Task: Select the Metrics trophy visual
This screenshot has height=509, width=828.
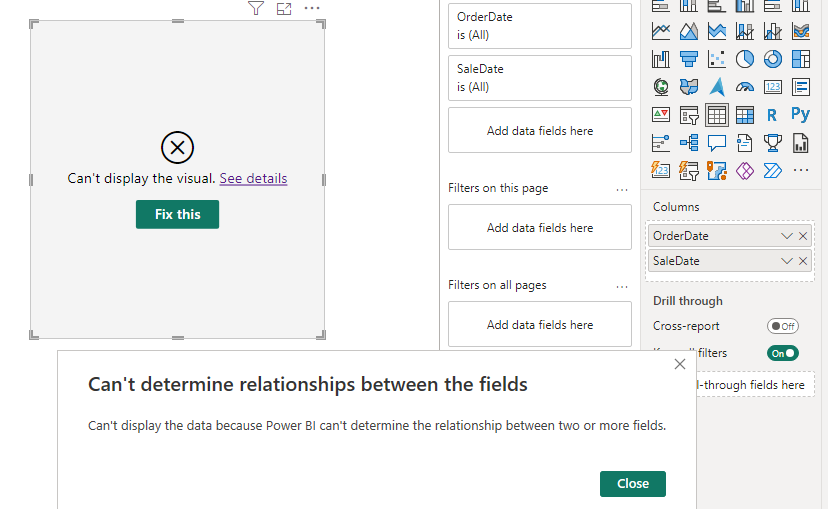Action: [x=773, y=143]
